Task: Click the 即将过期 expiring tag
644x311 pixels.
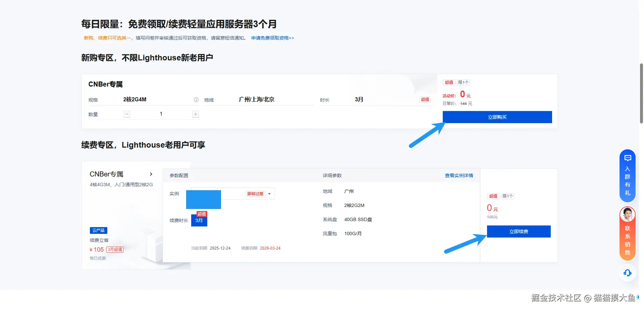Action: pyautogui.click(x=255, y=194)
